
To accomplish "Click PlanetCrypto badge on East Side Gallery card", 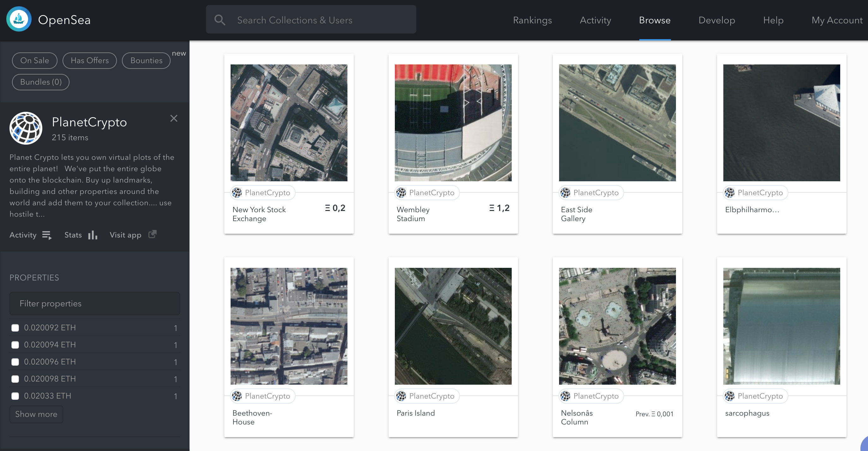I will [591, 193].
